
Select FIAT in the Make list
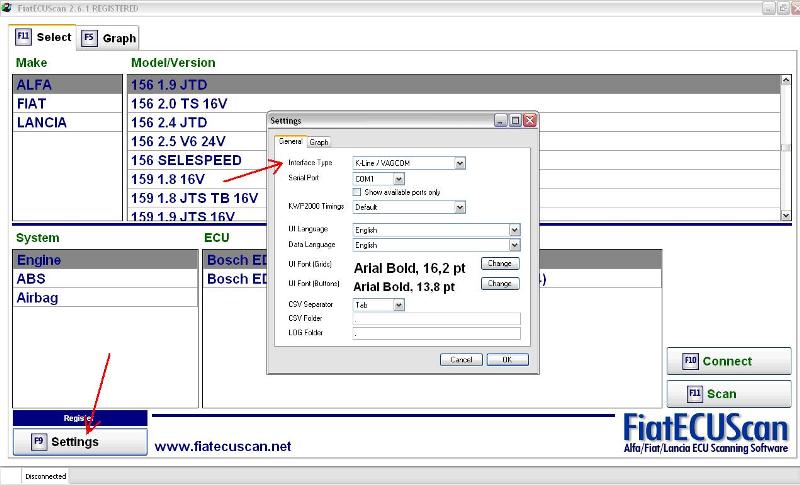click(x=67, y=104)
